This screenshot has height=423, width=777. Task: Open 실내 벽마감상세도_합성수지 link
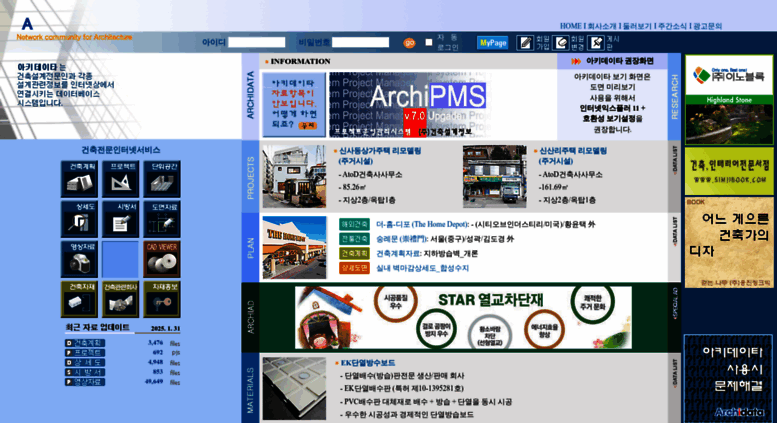(x=422, y=268)
